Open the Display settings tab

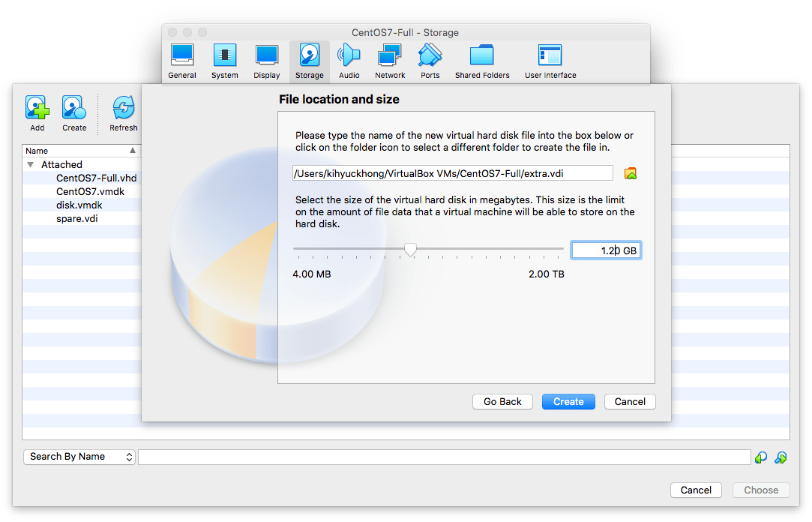click(267, 61)
